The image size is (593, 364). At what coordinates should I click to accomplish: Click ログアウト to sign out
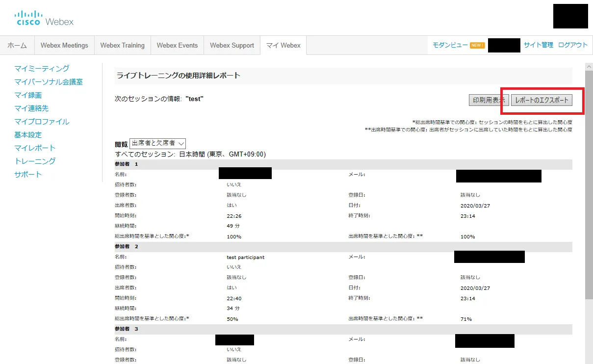572,45
